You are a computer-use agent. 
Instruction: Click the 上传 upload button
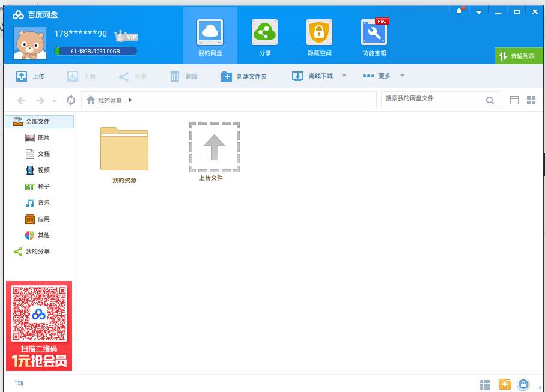[30, 76]
